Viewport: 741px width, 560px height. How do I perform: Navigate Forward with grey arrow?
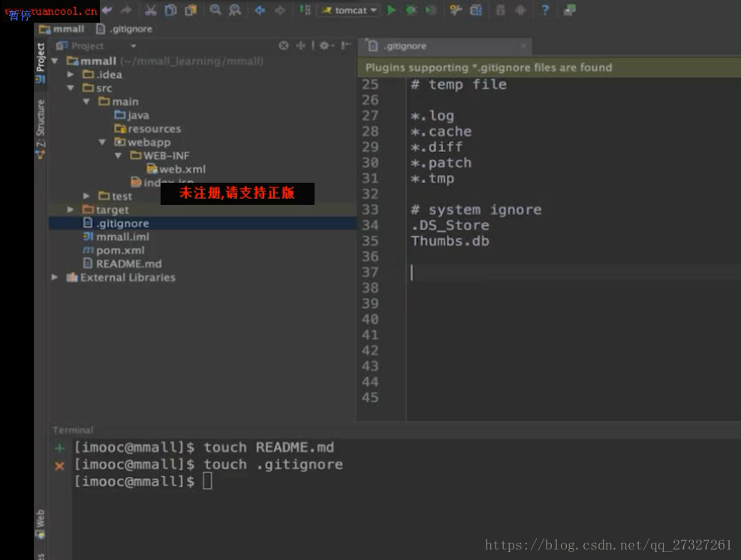click(x=280, y=10)
